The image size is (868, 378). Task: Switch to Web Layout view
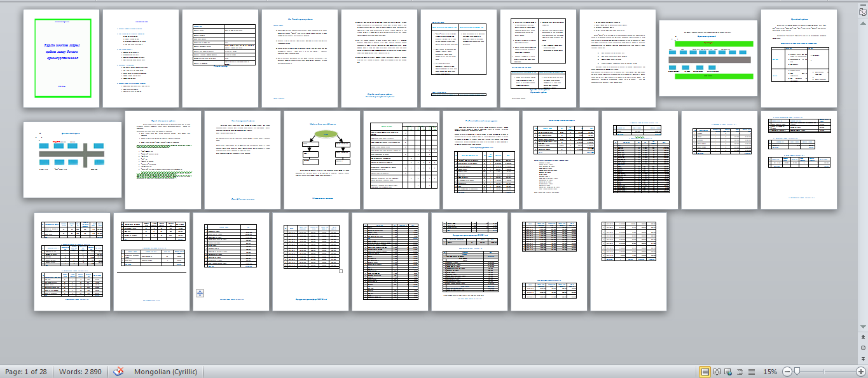(729, 372)
